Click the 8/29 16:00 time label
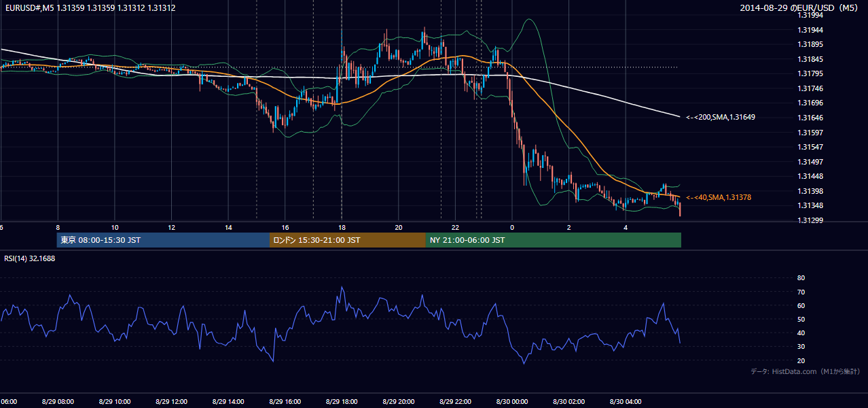This screenshot has width=868, height=408. pyautogui.click(x=285, y=402)
